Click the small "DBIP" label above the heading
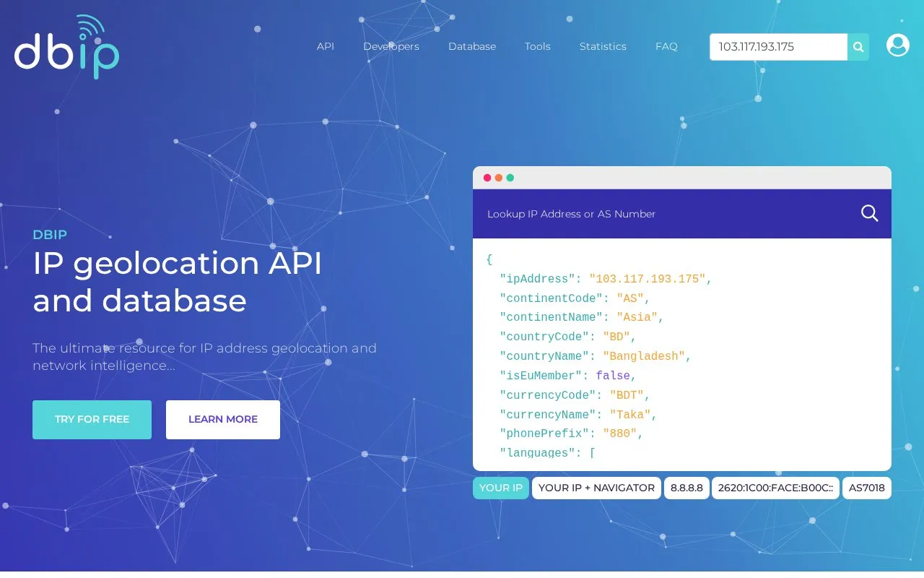This screenshot has width=924, height=578. 50,234
